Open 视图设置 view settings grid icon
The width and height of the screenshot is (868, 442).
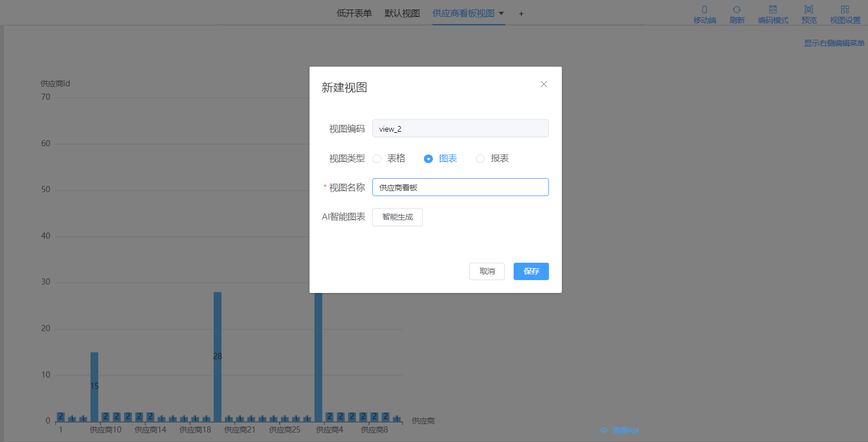pos(845,10)
